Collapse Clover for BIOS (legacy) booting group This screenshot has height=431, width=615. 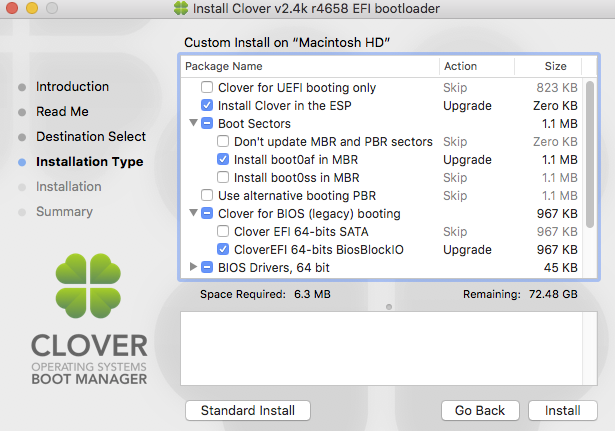[193, 213]
